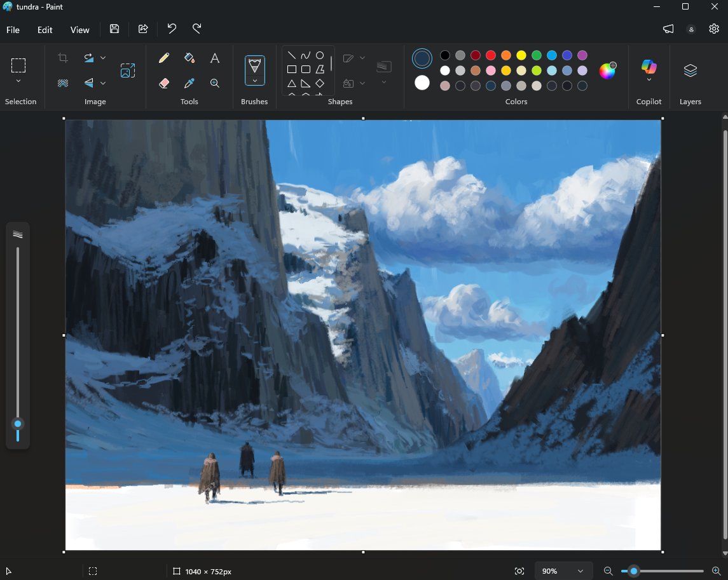
Task: Select the Color picker eyedropper tool
Action: coord(189,83)
